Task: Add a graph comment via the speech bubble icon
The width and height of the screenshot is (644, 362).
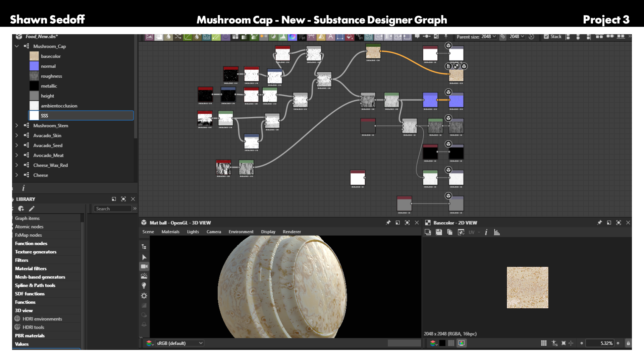Action: coord(417,36)
